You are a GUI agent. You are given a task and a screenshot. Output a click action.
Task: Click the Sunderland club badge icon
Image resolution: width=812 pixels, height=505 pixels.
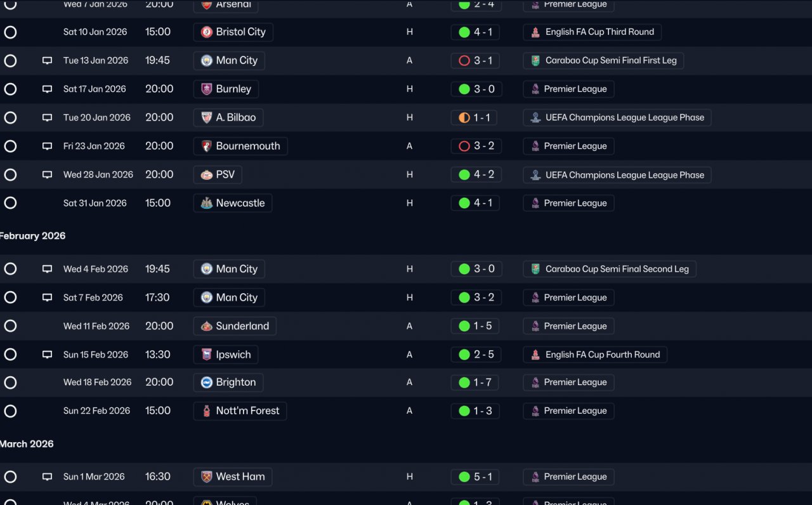[x=206, y=326]
